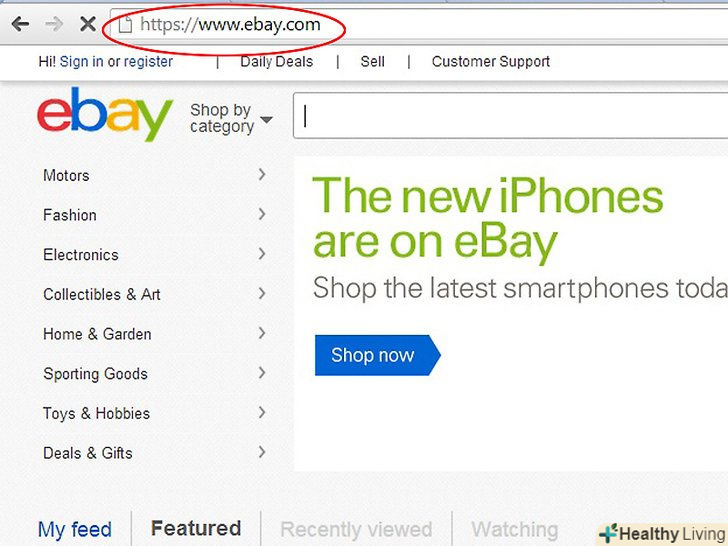Expand the Motors category arrow
Screen dimensions: 728x546
tap(262, 175)
